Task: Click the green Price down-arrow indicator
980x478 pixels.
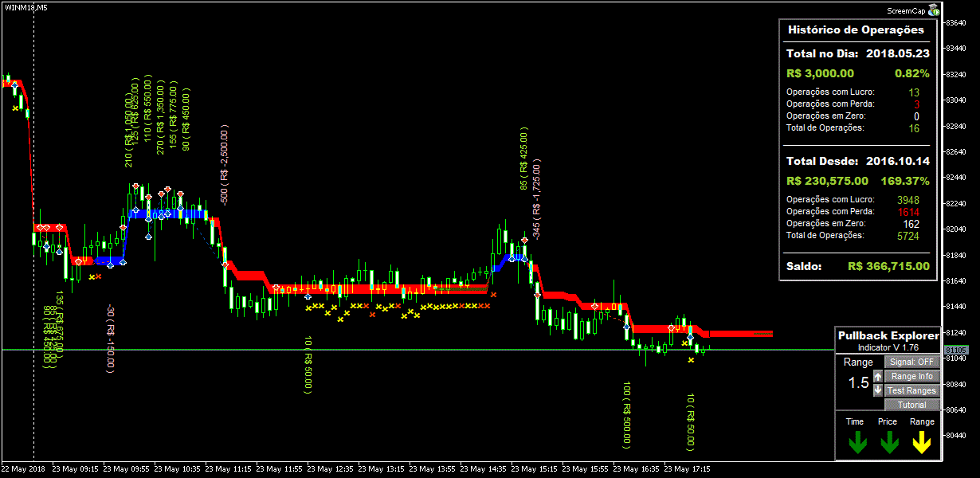Action: pyautogui.click(x=889, y=441)
